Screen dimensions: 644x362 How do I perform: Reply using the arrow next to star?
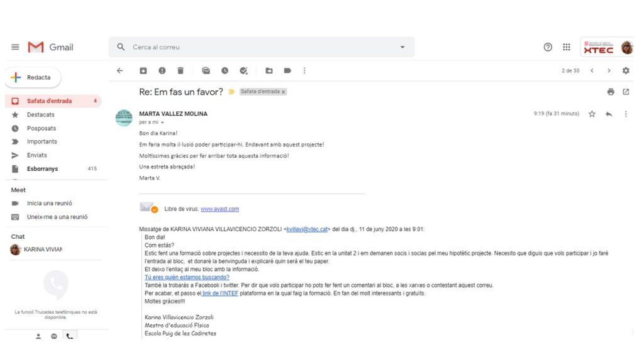click(x=609, y=114)
